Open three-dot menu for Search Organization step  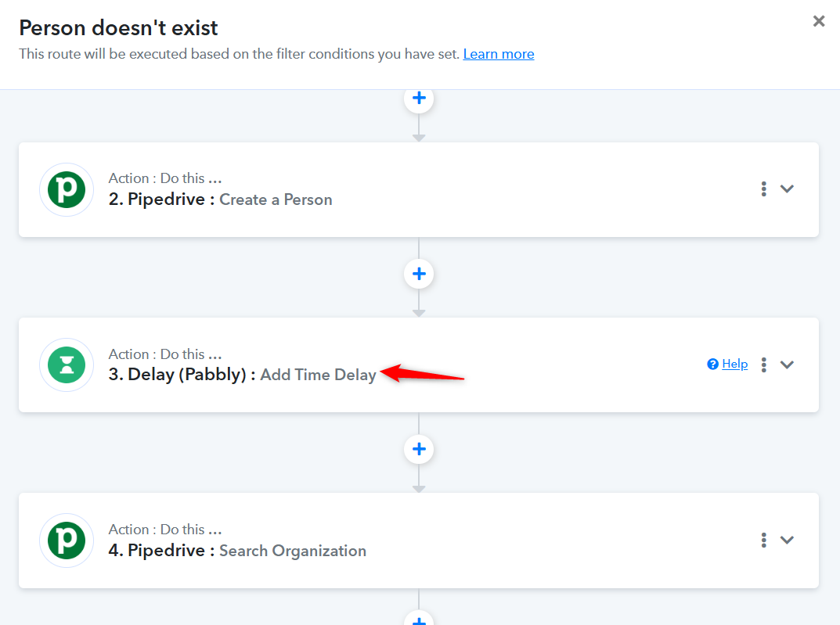(764, 540)
